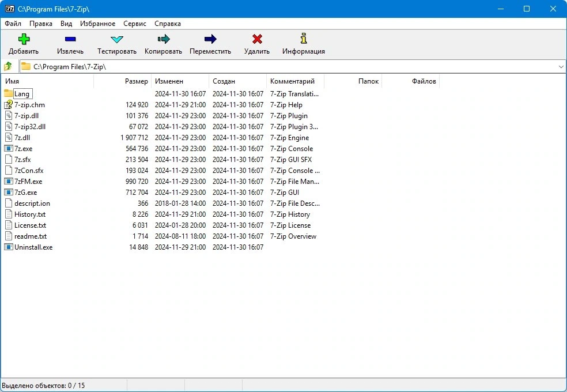Screen dimensions: 567x392
Task: Open the Сервис menu
Action: pos(134,24)
